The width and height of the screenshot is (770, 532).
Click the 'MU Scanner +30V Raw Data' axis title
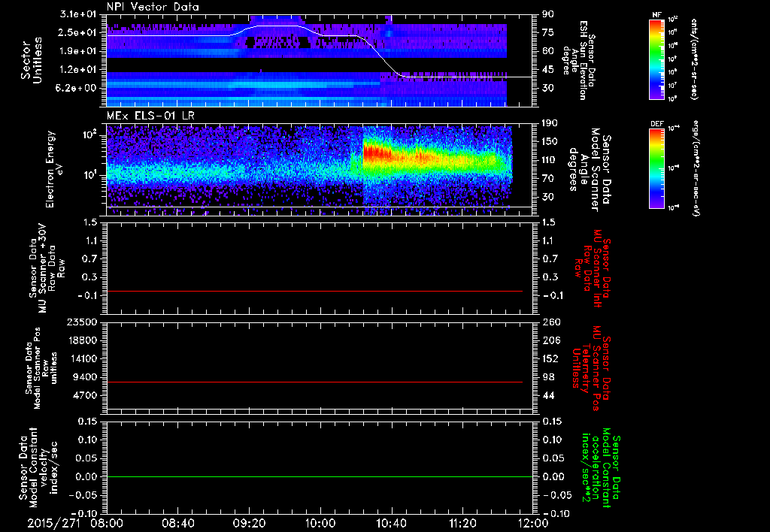[46, 268]
